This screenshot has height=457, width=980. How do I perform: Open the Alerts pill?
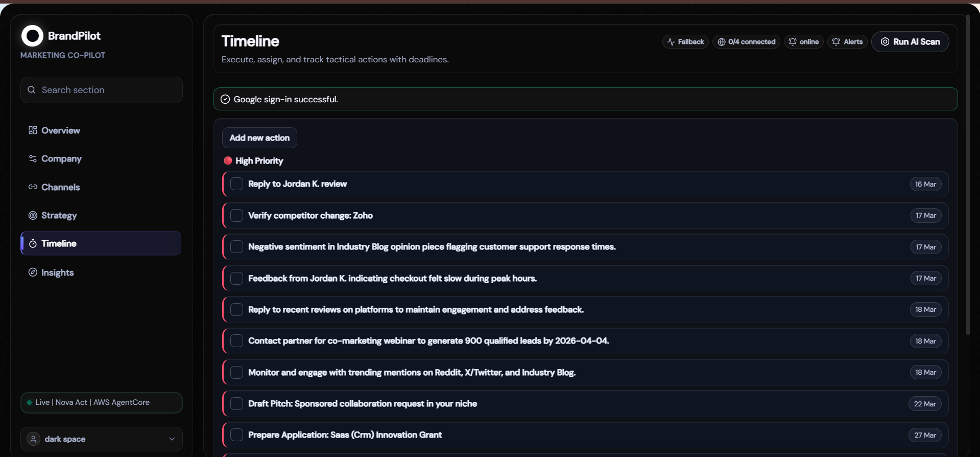pyautogui.click(x=847, y=42)
